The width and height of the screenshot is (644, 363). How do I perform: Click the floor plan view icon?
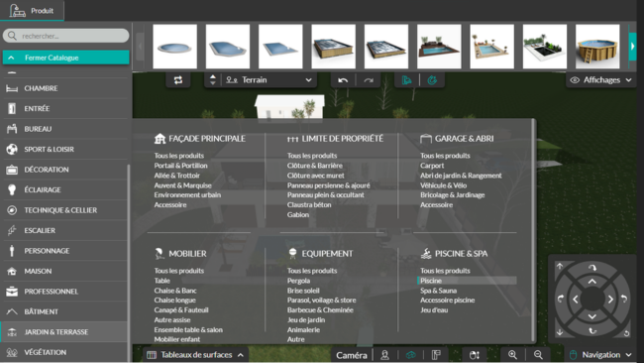pyautogui.click(x=436, y=355)
